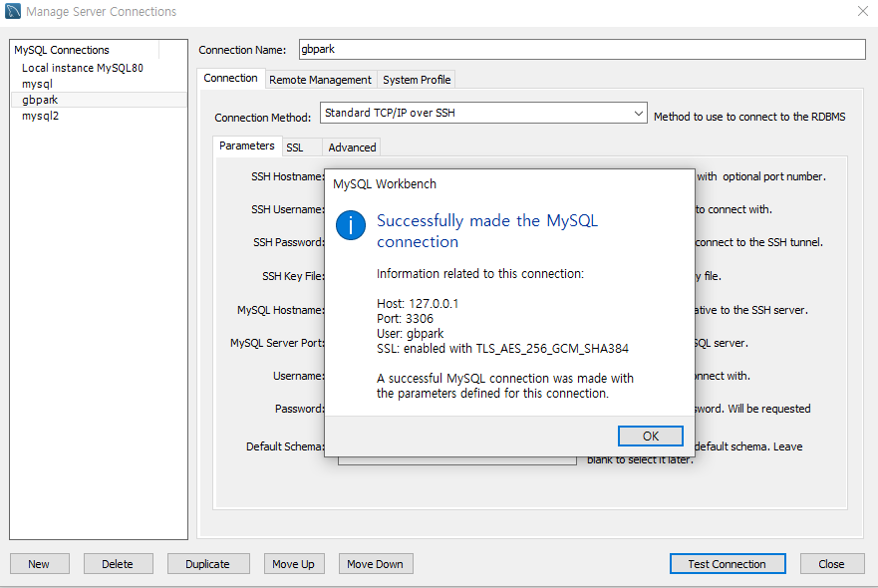Click the MySQL Workbench dolphin title icon
Viewport: 878px width, 588px height.
tap(12, 11)
